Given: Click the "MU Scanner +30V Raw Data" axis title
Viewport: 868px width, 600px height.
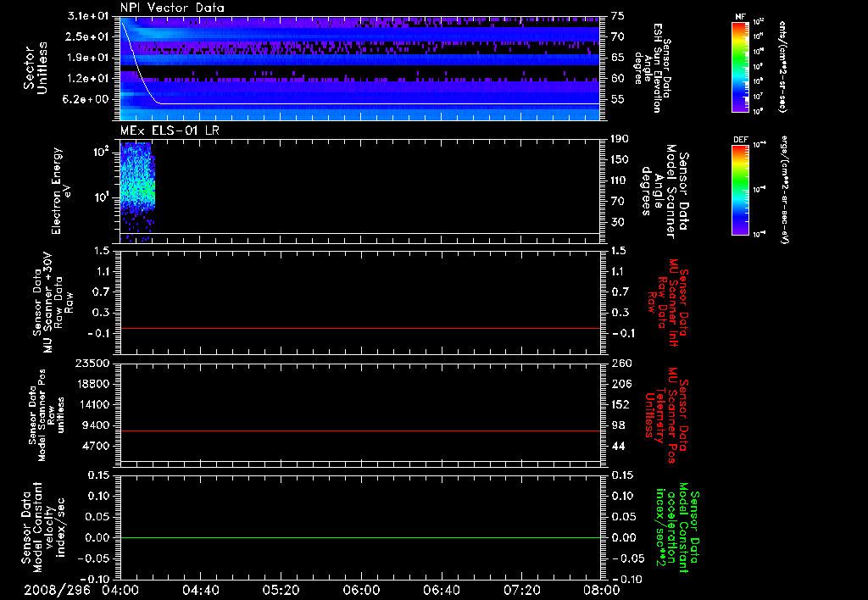Looking at the screenshot, I should (53, 303).
